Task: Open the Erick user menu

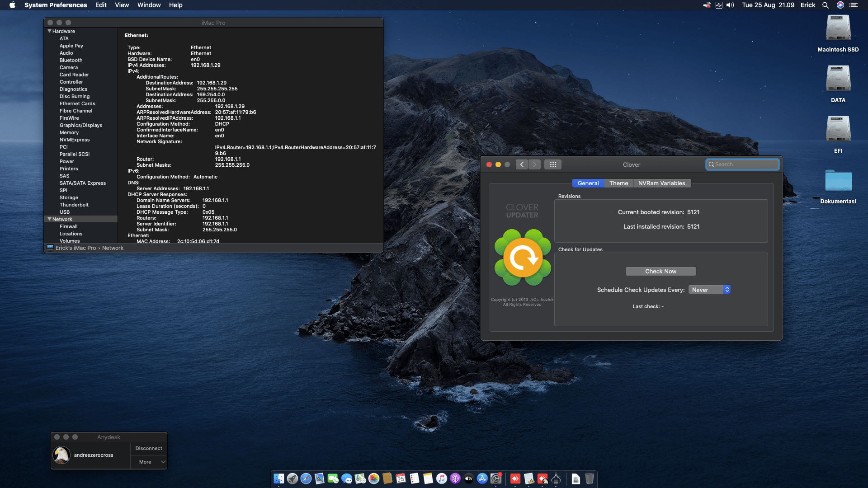Action: point(808,5)
